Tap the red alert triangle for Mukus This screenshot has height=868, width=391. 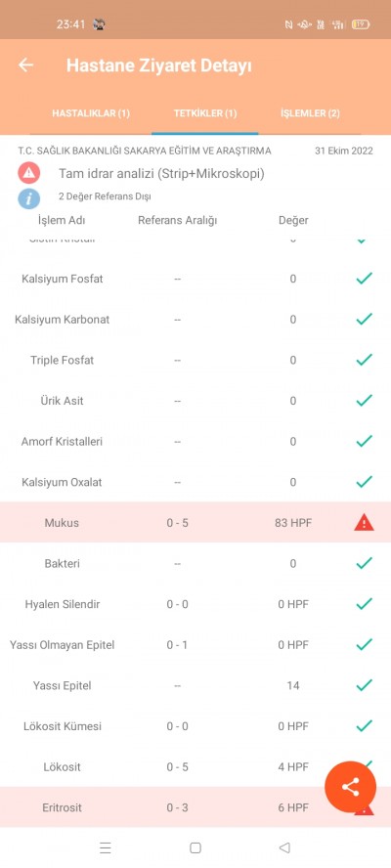(364, 522)
